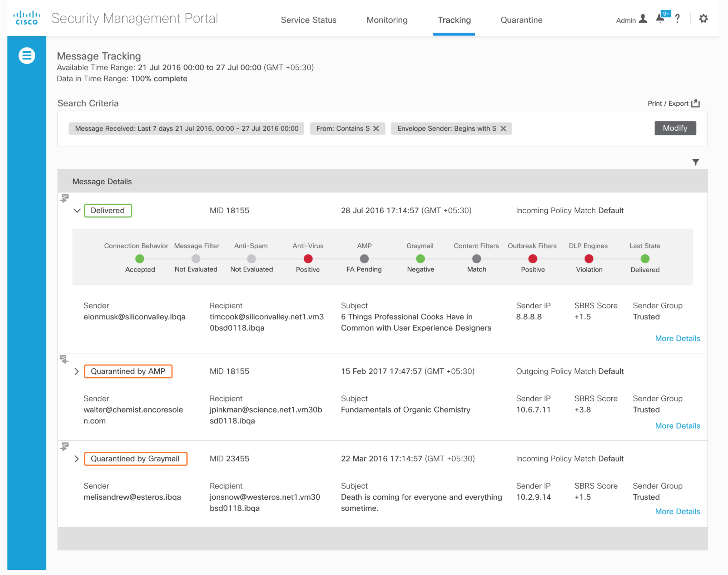Remove the 'From: Contains S' filter
The height and width of the screenshot is (575, 728).
pos(376,128)
